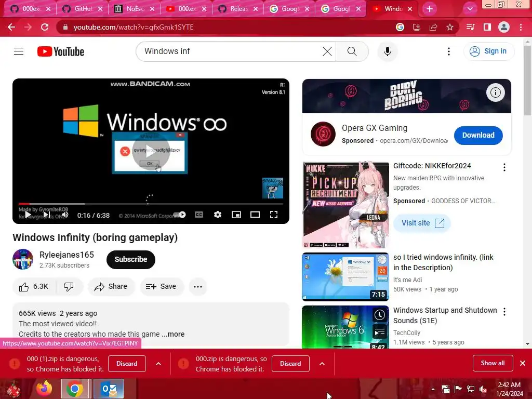Open Firefox from the taskbar

pos(45,389)
